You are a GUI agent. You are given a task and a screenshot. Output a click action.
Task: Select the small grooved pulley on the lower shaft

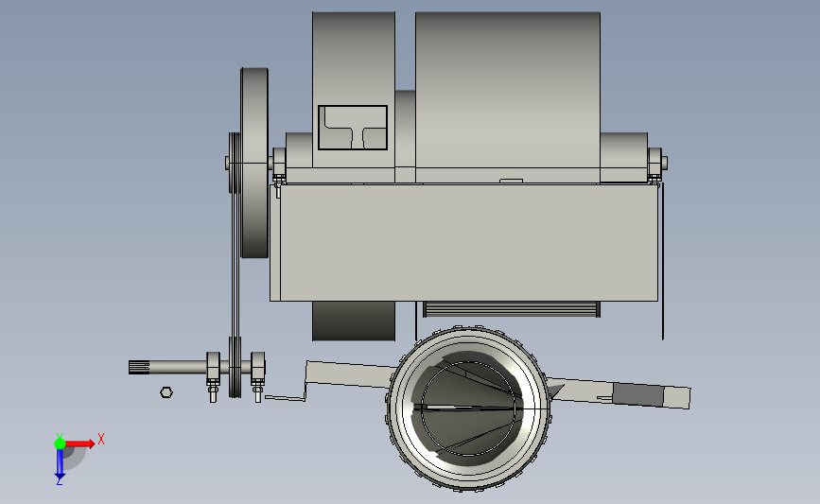coord(236,367)
